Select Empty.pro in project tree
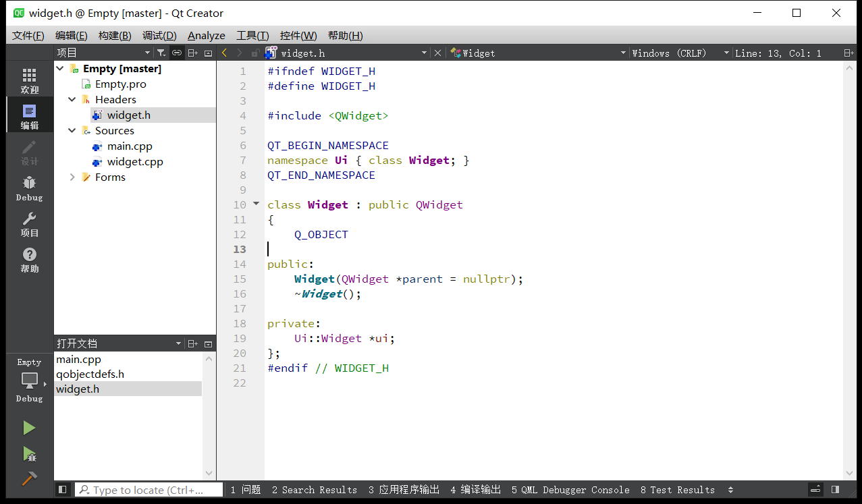The height and width of the screenshot is (504, 862). point(120,84)
